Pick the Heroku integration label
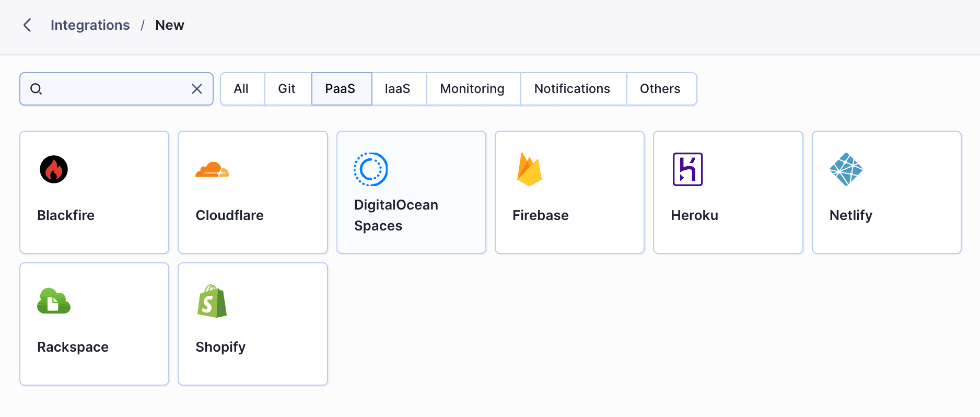The height and width of the screenshot is (417, 980). [x=694, y=215]
